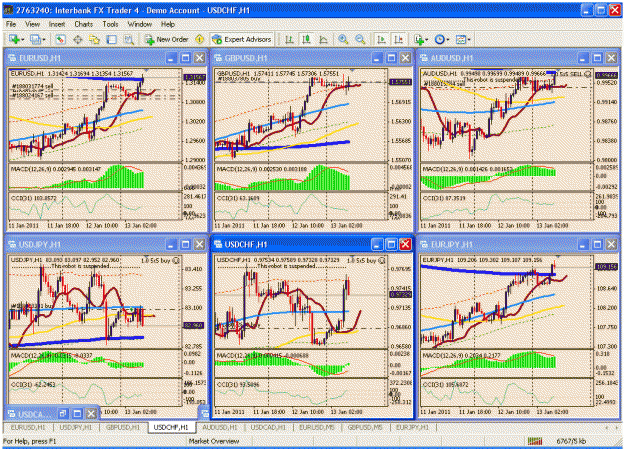Viewport: 625px width, 449px height.
Task: Toggle the Strategy Tester icon
Action: pyautogui.click(x=128, y=39)
